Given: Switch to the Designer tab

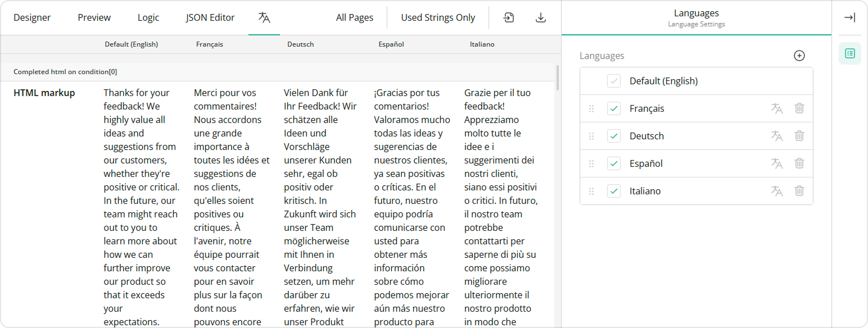Looking at the screenshot, I should click(32, 17).
